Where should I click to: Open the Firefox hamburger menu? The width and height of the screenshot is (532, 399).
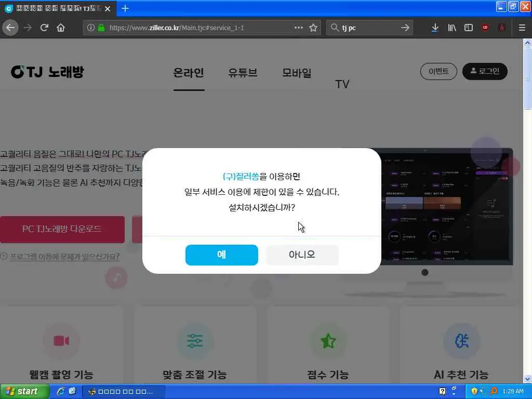point(522,28)
